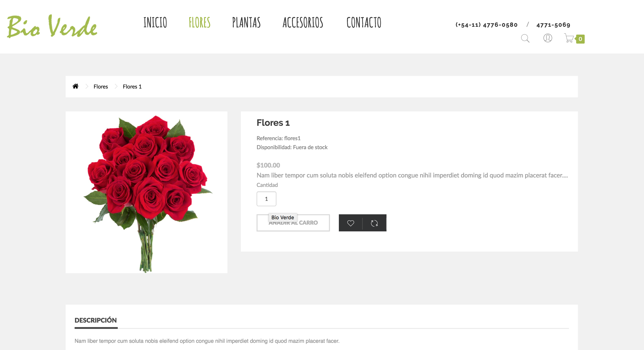The image size is (644, 350).
Task: Click the green cart count badge
Action: tap(580, 39)
